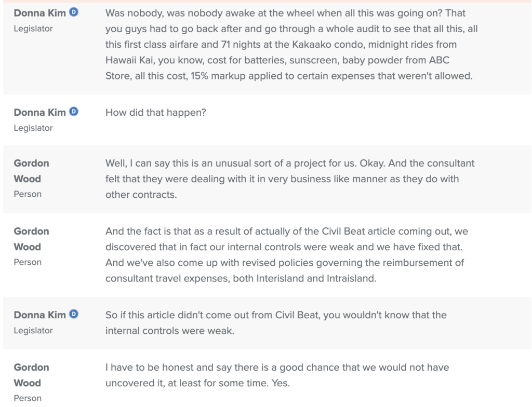Screen dimensions: 532x407
Task: Open Donna Kim's name beside 'So if this article' text
Action: [x=39, y=315]
